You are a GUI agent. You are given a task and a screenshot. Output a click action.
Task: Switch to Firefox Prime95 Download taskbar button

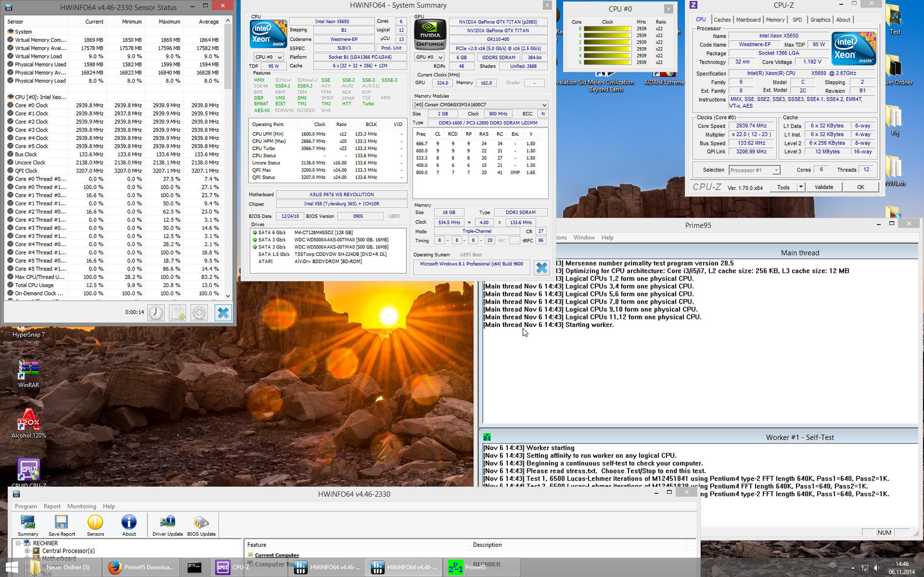point(141,567)
